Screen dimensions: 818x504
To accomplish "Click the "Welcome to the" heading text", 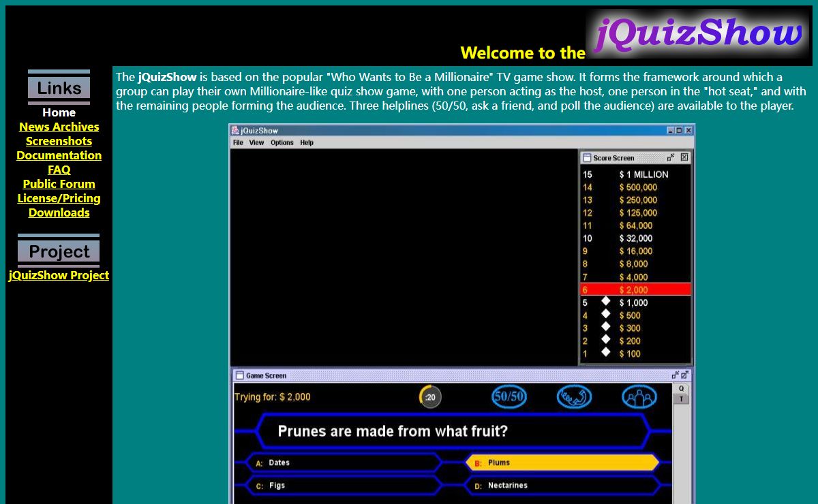I will (x=523, y=53).
